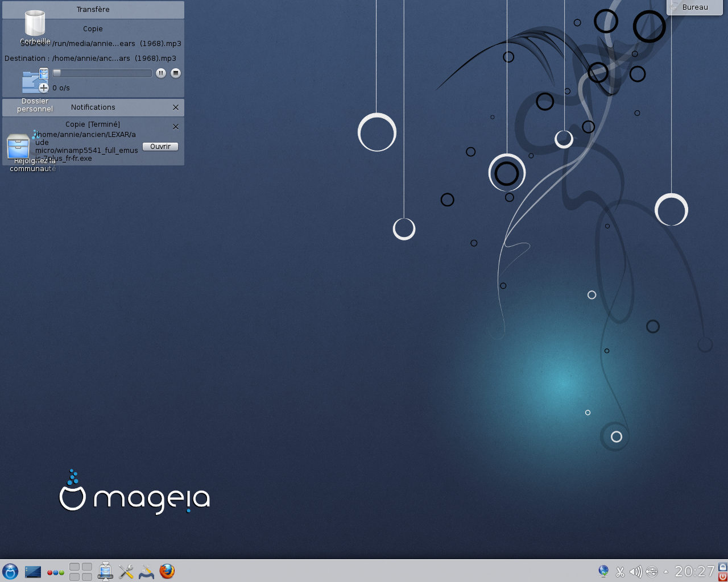This screenshot has width=728, height=582.
Task: Open the Klipper clipboard scissors icon
Action: (620, 572)
